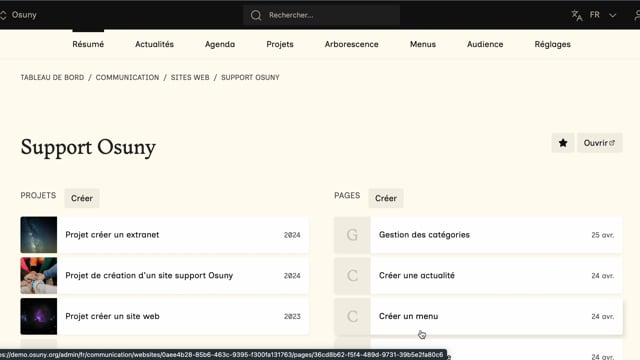Click the C placeholder for Créer un menu
Image resolution: width=640 pixels, height=360 pixels.
tap(352, 316)
